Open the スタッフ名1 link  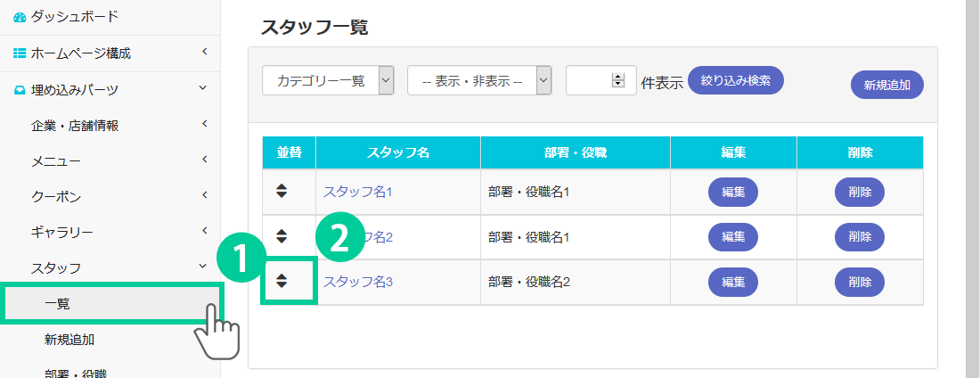pos(357,191)
